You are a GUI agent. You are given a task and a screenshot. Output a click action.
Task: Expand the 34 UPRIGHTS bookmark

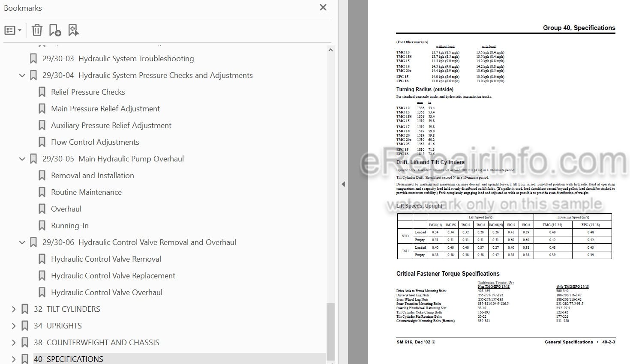(14, 326)
